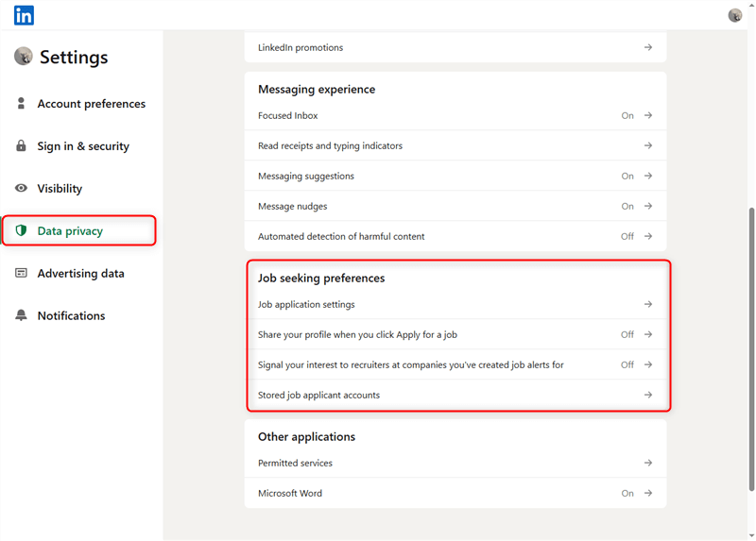Image resolution: width=756 pixels, height=541 pixels.
Task: Click the Job seeking preferences heading
Action: (x=321, y=278)
